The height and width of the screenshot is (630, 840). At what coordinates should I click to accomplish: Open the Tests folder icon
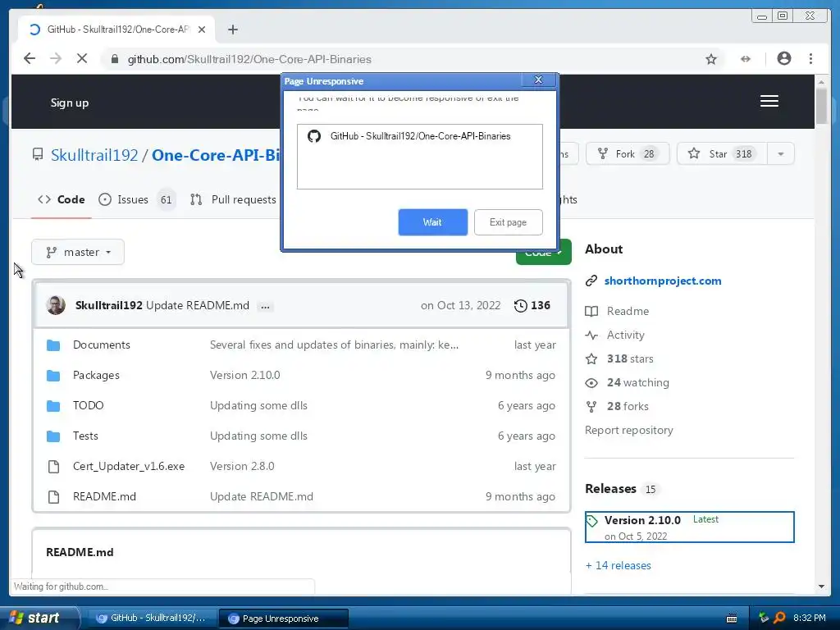click(53, 436)
